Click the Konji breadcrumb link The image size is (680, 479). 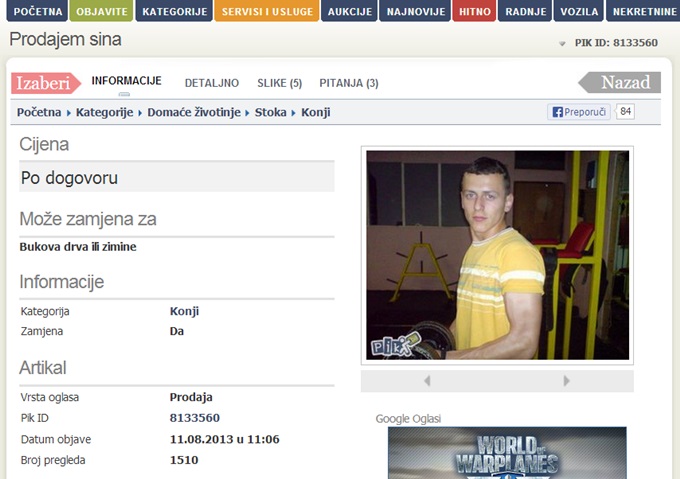(316, 112)
